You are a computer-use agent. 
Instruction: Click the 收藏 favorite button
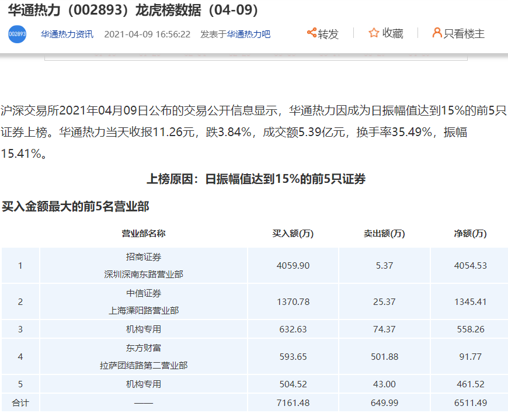[x=386, y=33]
